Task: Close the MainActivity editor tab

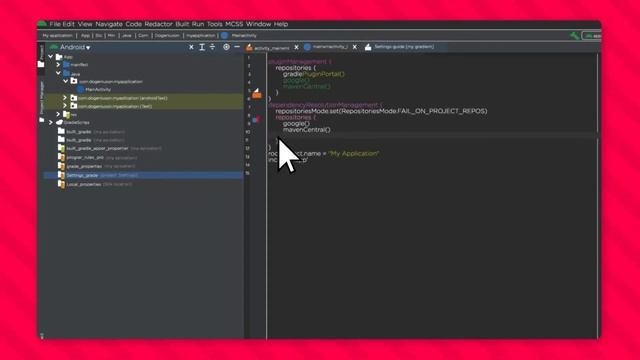Action: [355, 47]
